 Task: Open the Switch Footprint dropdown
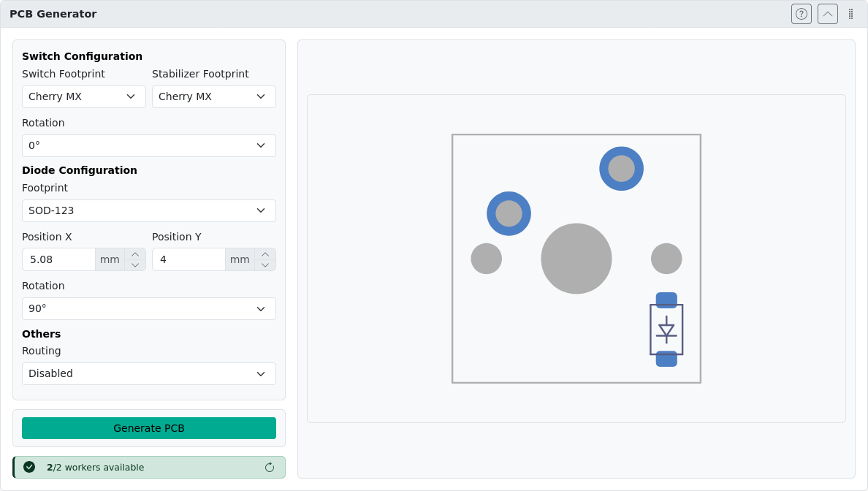pyautogui.click(x=83, y=96)
